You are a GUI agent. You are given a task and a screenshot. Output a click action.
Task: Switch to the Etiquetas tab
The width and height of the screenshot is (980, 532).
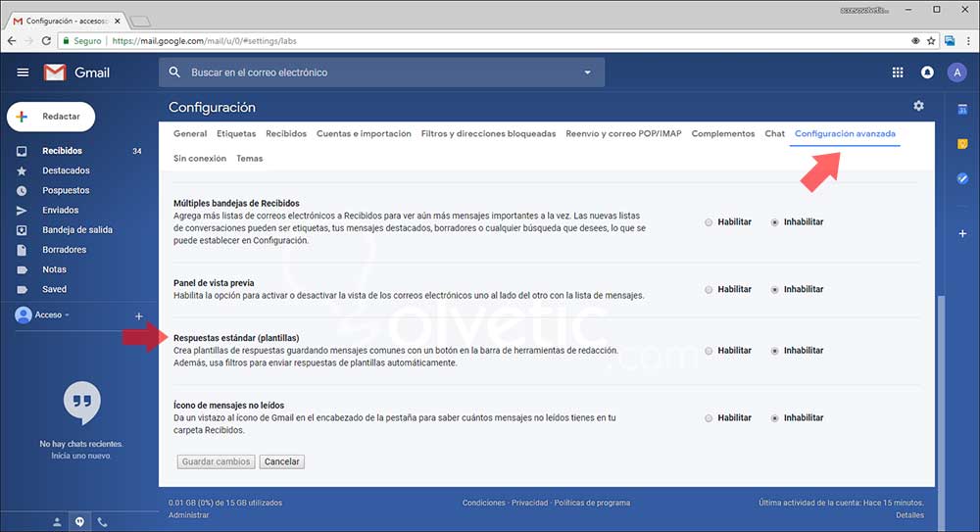(236, 134)
